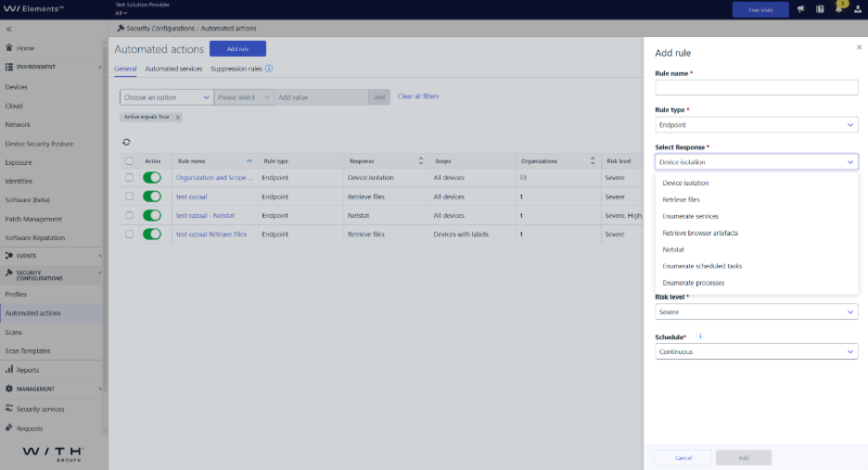
Task: Check the test ozzaal - Netstat checkbox
Action: 129,215
